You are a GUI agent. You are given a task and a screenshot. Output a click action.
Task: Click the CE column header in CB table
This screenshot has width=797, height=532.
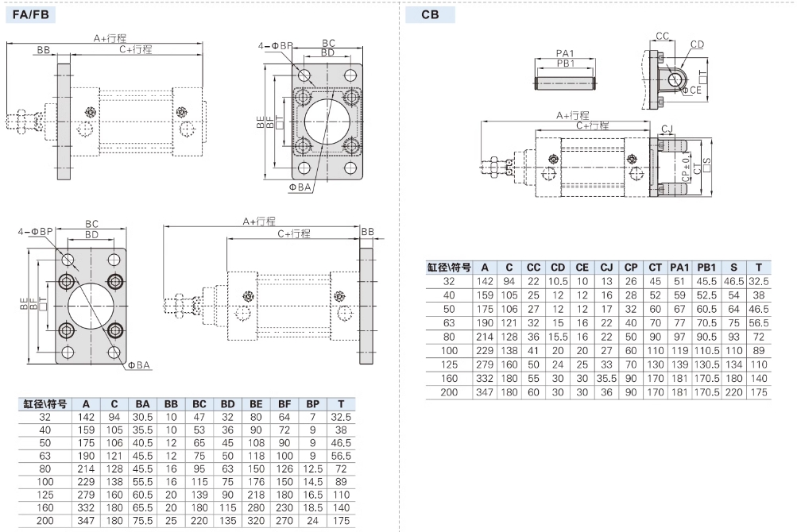(582, 268)
